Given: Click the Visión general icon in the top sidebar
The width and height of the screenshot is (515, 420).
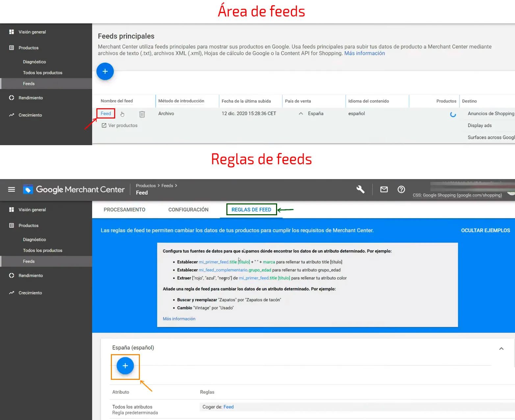Looking at the screenshot, I should click(12, 32).
